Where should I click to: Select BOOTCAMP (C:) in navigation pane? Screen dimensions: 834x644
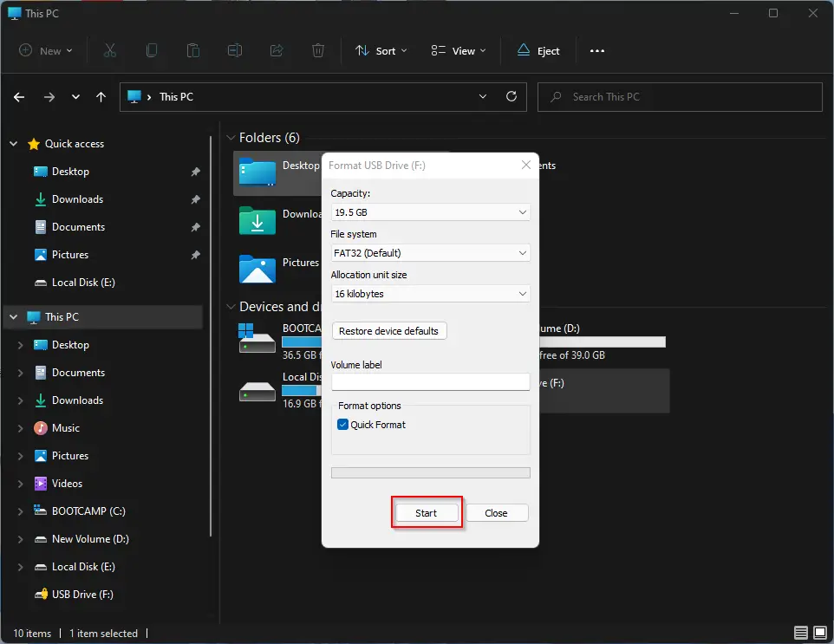pos(88,511)
